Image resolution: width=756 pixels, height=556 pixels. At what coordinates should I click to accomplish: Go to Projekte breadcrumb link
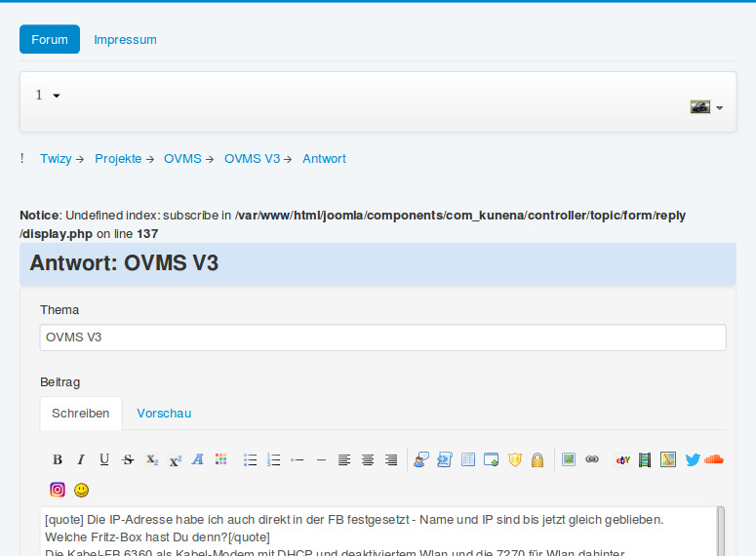[118, 158]
